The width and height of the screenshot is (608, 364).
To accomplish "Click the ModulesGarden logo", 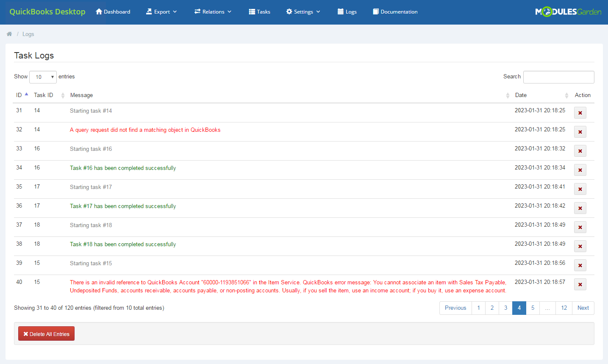I will tap(568, 12).
